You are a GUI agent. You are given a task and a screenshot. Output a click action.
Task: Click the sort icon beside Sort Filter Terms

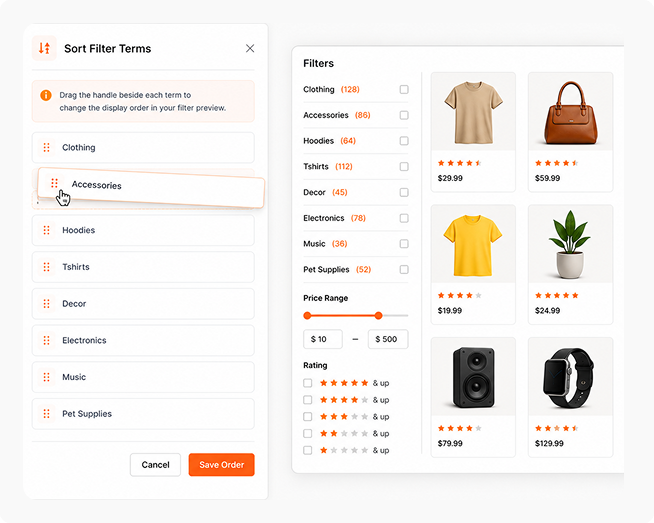coord(44,48)
